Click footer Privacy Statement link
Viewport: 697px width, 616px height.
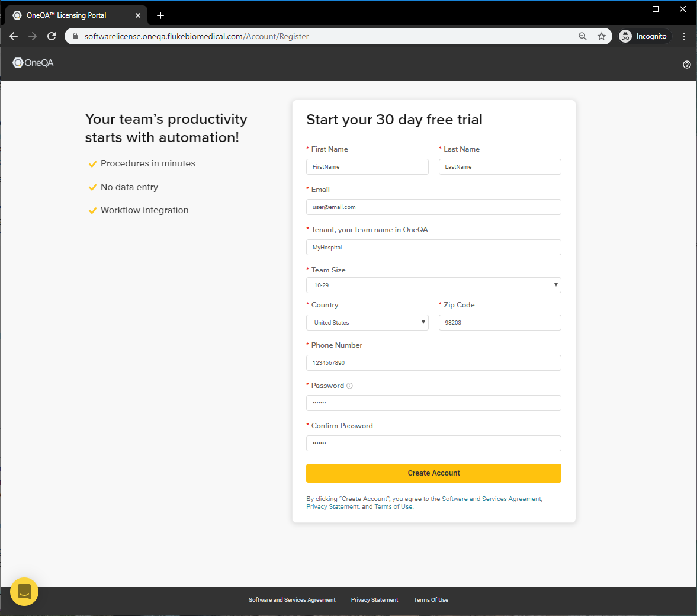coord(375,600)
